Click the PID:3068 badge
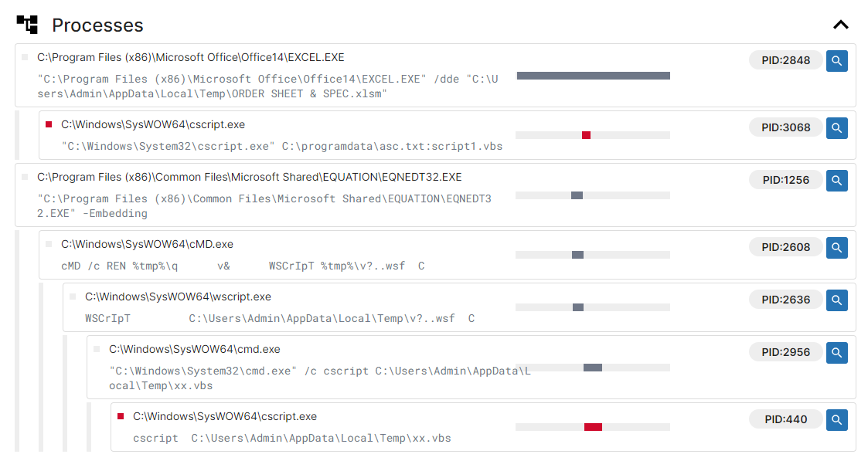 (x=785, y=127)
